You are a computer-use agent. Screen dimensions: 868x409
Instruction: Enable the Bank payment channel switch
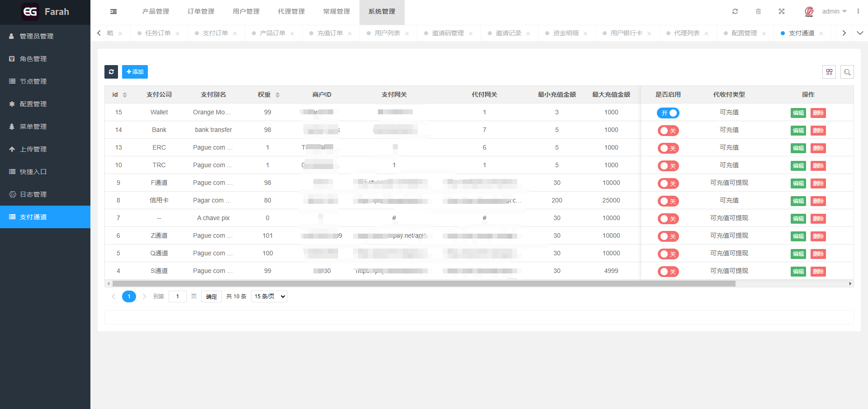point(668,131)
